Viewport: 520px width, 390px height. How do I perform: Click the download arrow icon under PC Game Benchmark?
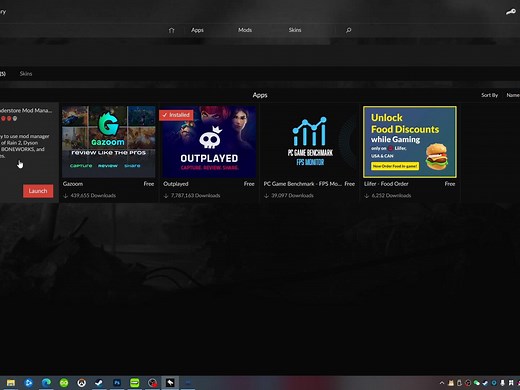[266, 196]
